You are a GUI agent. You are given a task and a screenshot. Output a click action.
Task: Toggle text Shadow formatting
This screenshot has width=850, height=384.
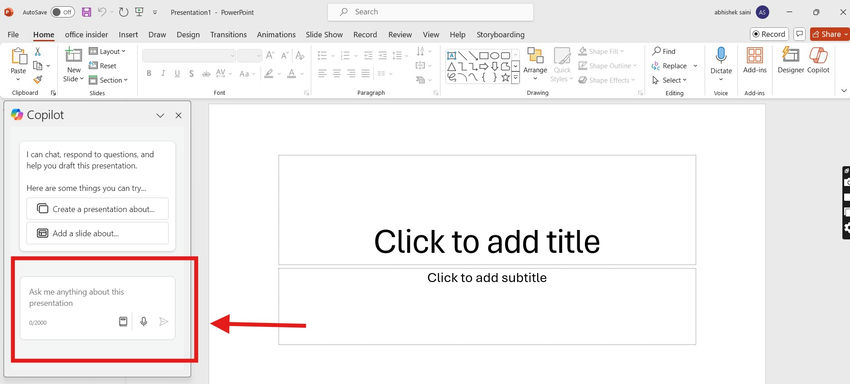pyautogui.click(x=191, y=74)
